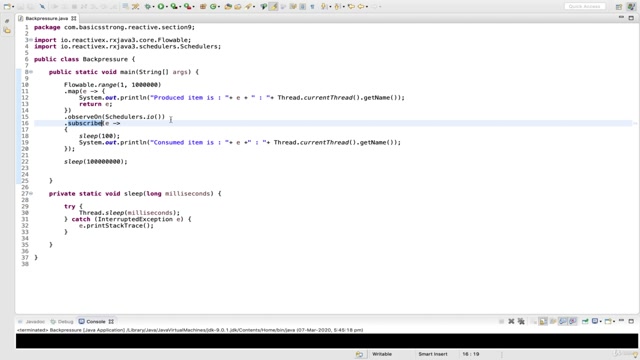Click into the Quick Access field
This screenshot has height=360, width=640.
(x=584, y=7)
